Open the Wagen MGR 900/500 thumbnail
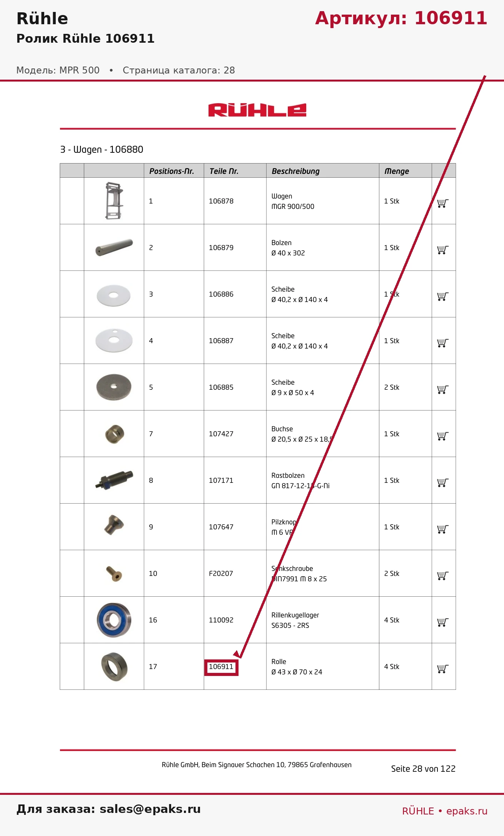 [x=114, y=201]
